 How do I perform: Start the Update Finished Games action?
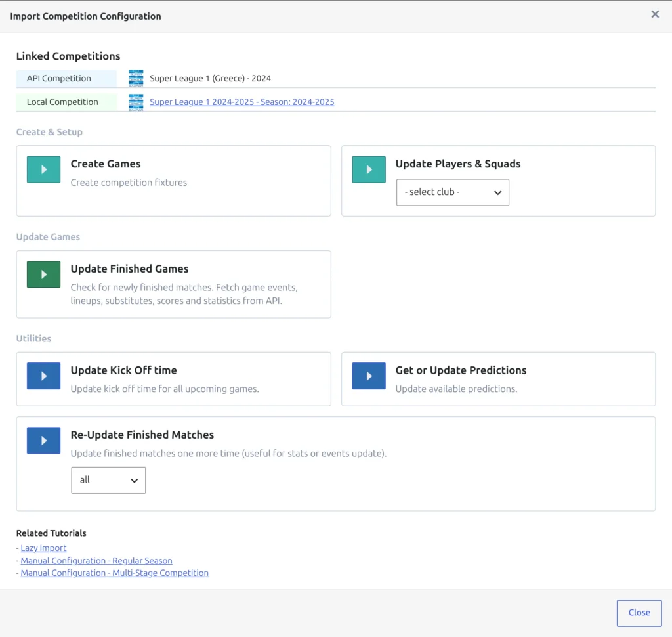[44, 275]
